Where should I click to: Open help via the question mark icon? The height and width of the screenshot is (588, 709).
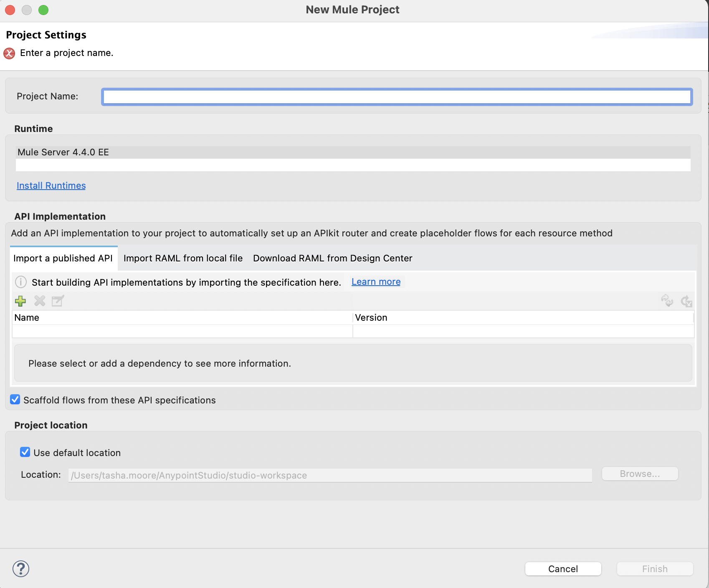pyautogui.click(x=21, y=568)
